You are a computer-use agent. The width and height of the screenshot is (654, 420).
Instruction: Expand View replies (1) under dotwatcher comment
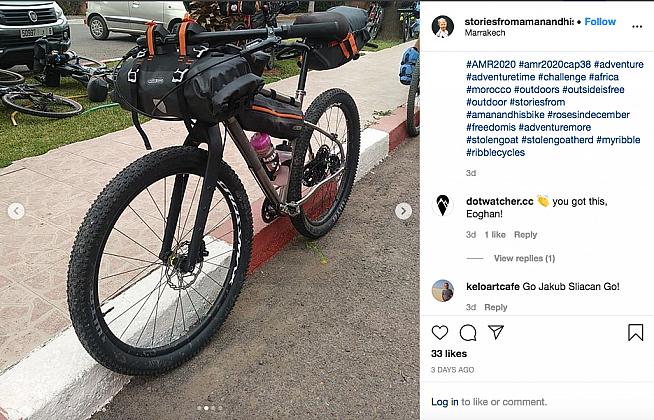click(x=524, y=259)
